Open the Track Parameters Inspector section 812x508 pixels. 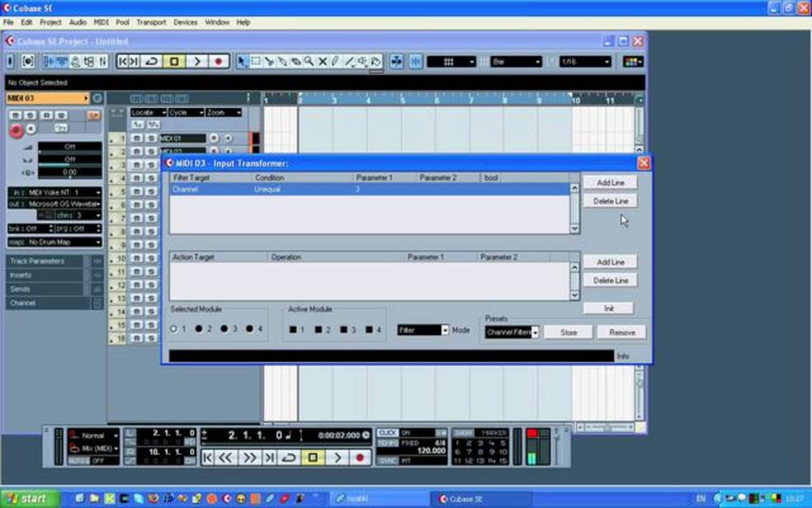(x=45, y=261)
